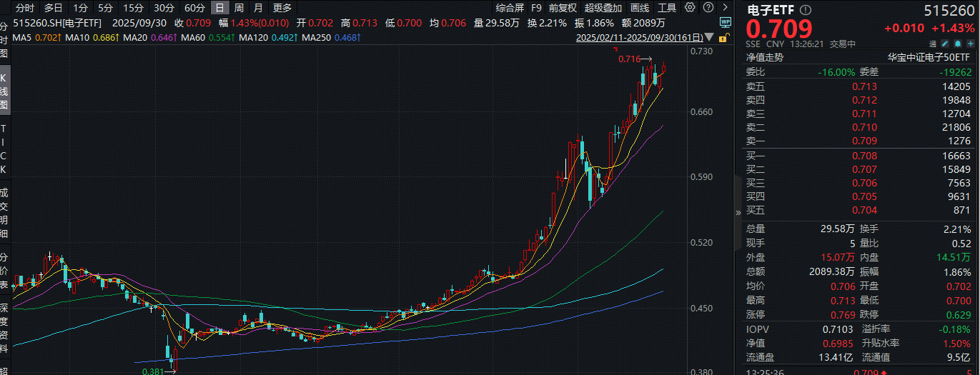The width and height of the screenshot is (980, 375).
Task: Collapse side panel with double chevron
Action: pos(738,212)
